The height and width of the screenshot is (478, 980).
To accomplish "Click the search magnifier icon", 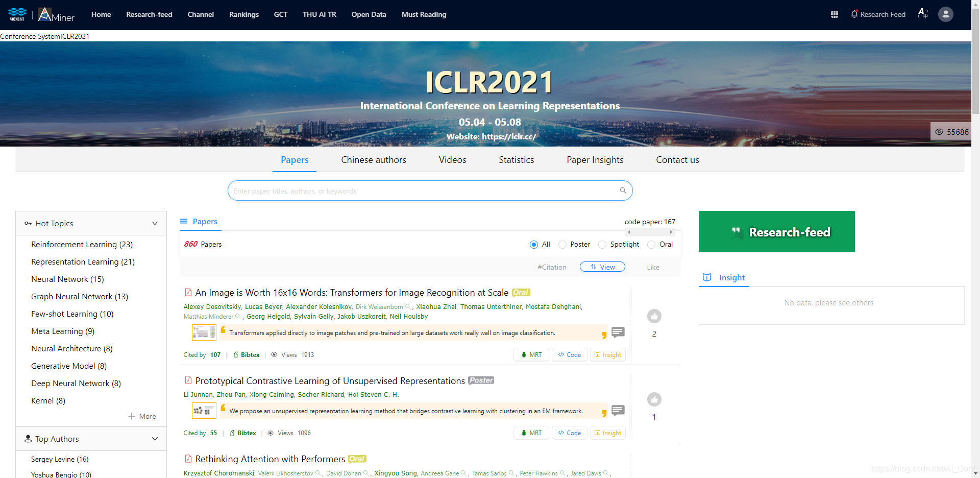I will coord(623,190).
